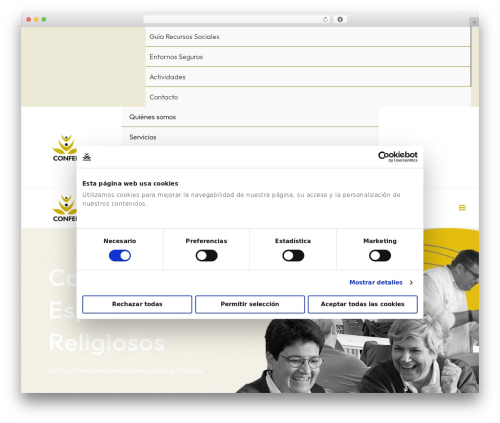Accept all with Aceptar todas las cookies
This screenshot has height=423, width=500.
point(363,304)
